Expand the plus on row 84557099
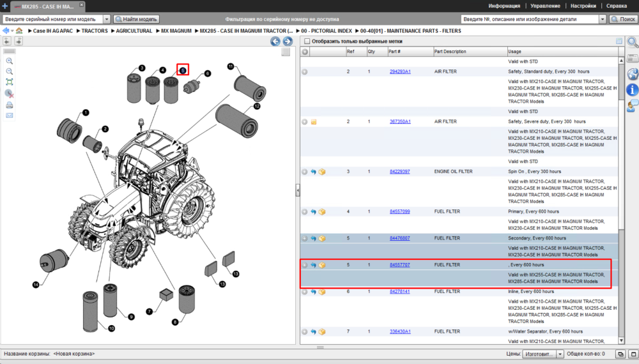Viewport: 639px width, 364px height. click(x=304, y=212)
